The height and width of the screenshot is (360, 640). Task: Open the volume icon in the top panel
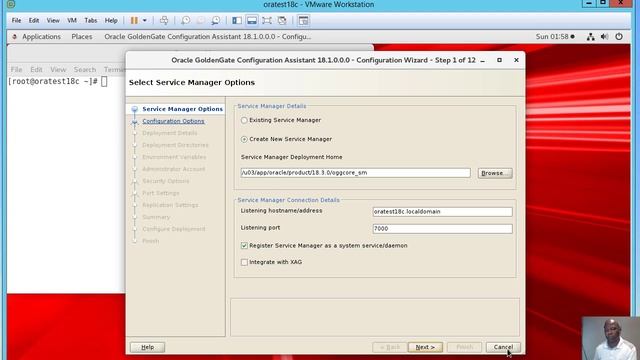click(x=604, y=37)
